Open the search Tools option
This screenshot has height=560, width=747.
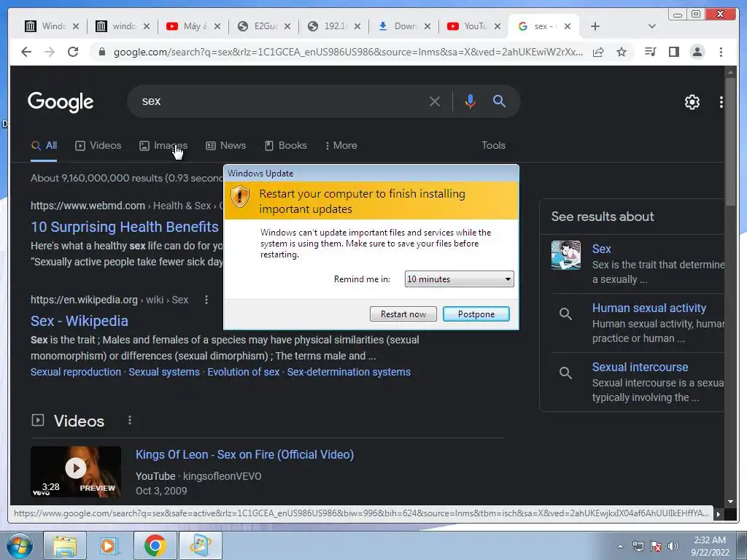click(x=493, y=146)
